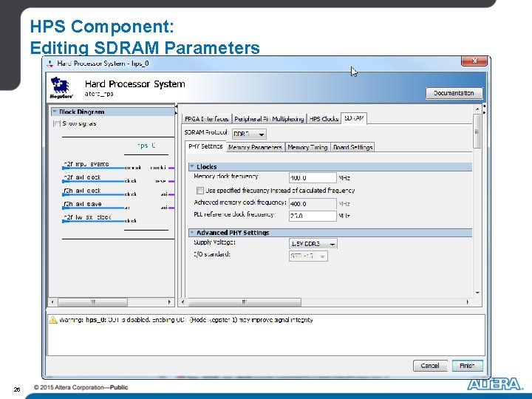Screen dimensions: 532x399
Task: Click the PLL reference clock frequency field
Action: 313,216
